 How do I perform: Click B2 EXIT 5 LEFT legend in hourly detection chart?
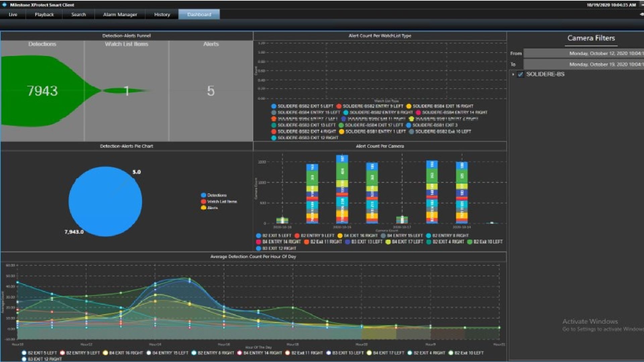(39, 353)
